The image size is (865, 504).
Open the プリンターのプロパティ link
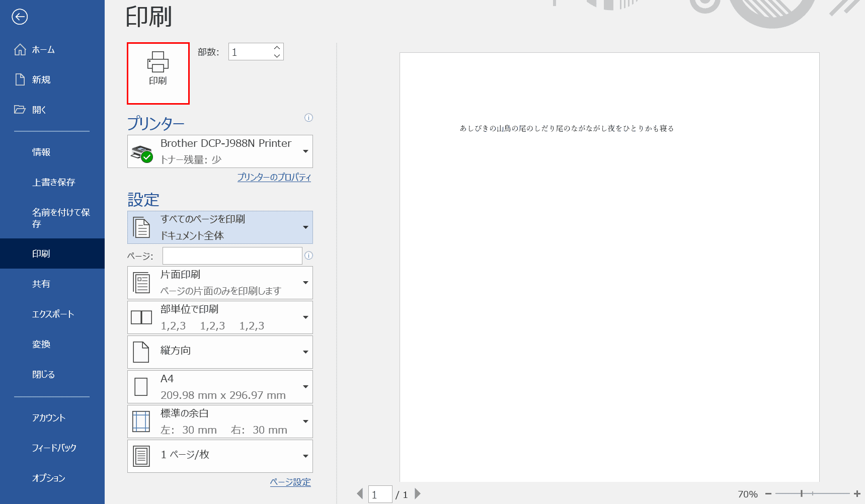(x=274, y=177)
